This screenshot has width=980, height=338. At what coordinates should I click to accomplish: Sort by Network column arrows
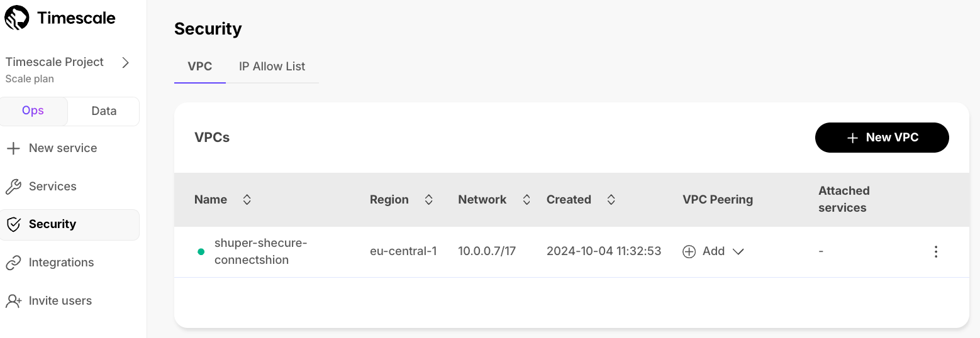coord(526,200)
